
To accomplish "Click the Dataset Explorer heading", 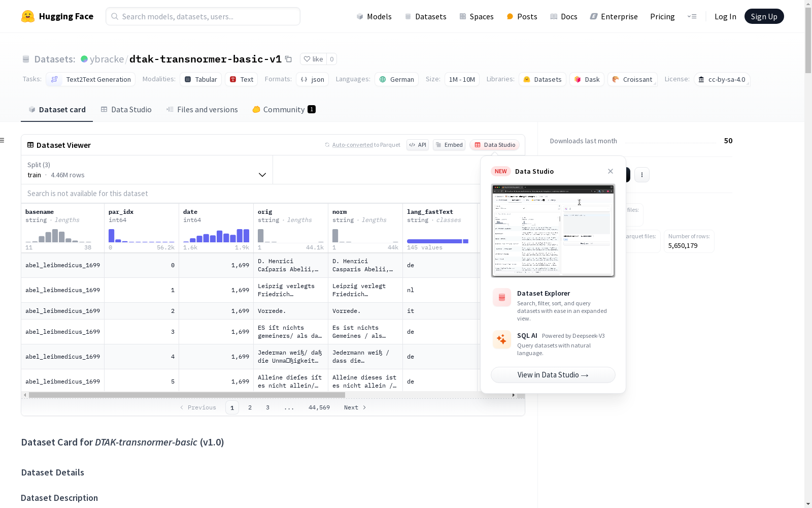I will point(544,293).
